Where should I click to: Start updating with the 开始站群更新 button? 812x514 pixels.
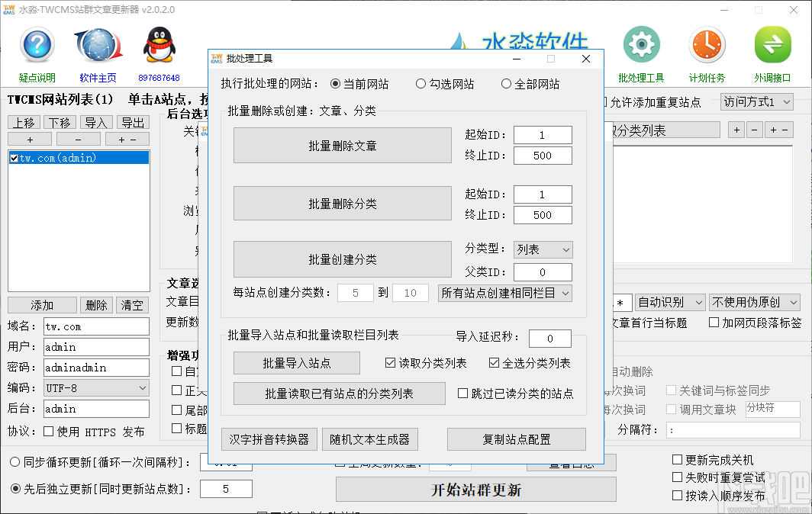475,488
